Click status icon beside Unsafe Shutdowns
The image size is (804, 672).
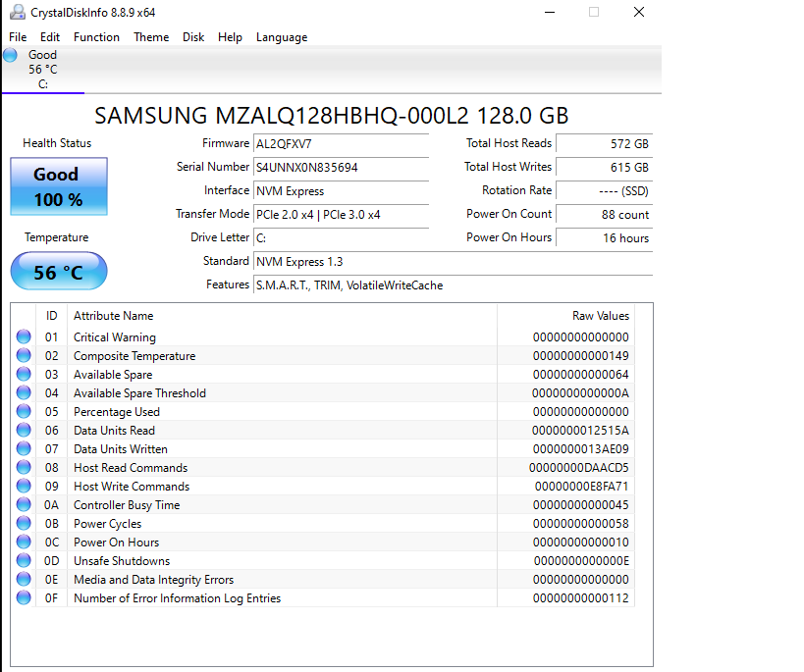point(24,561)
